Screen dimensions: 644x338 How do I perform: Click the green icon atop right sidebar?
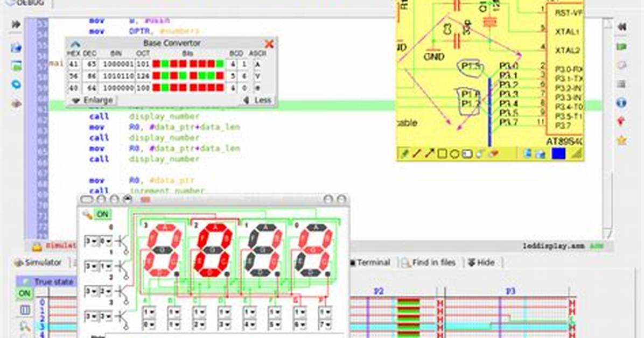tap(622, 46)
